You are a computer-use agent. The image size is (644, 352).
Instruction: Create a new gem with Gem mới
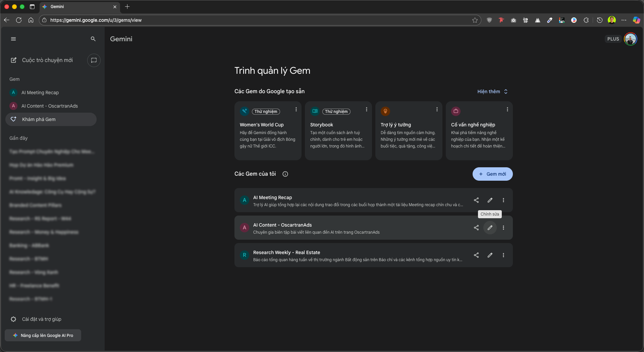coord(492,174)
